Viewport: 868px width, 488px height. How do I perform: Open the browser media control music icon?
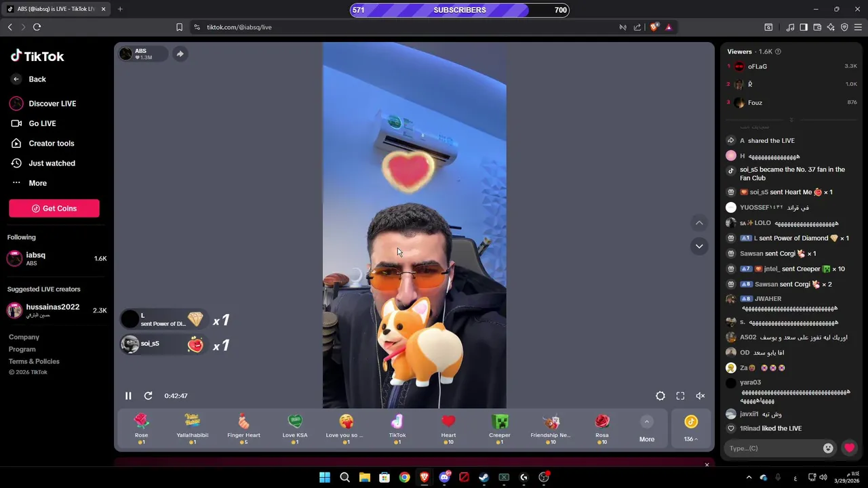[790, 27]
